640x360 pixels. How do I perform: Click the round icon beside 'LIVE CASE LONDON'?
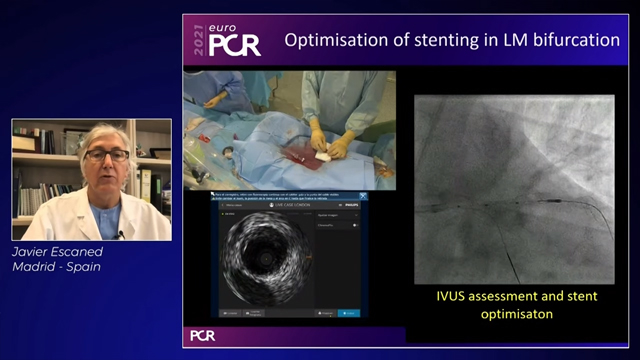pyautogui.click(x=271, y=205)
